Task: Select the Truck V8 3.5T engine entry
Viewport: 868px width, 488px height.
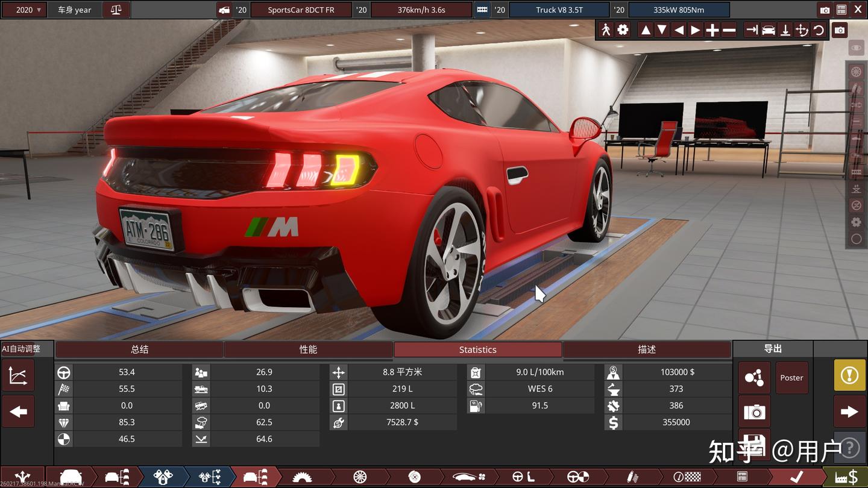Action: tap(559, 10)
